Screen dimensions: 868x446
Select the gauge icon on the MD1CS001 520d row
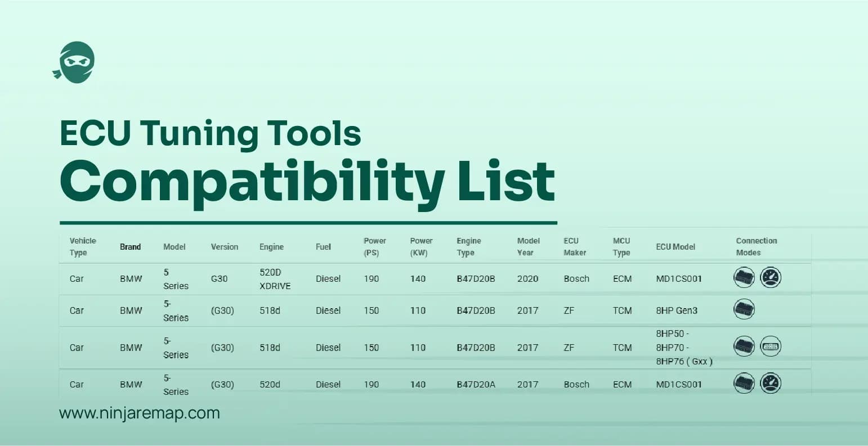pyautogui.click(x=770, y=383)
